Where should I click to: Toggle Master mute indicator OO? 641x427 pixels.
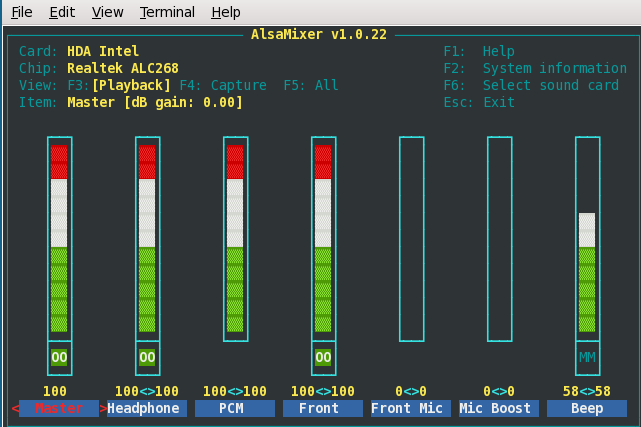pos(59,358)
